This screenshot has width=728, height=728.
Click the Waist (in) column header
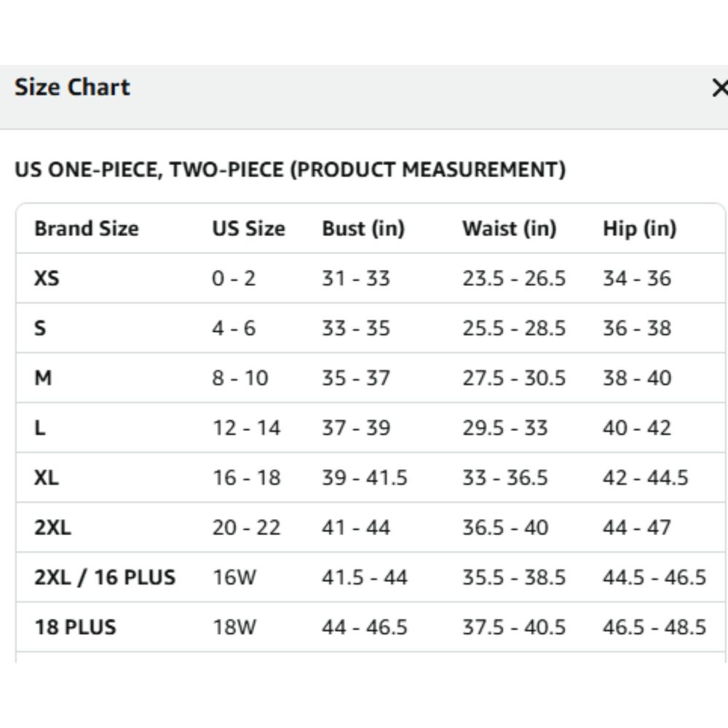pyautogui.click(x=509, y=229)
